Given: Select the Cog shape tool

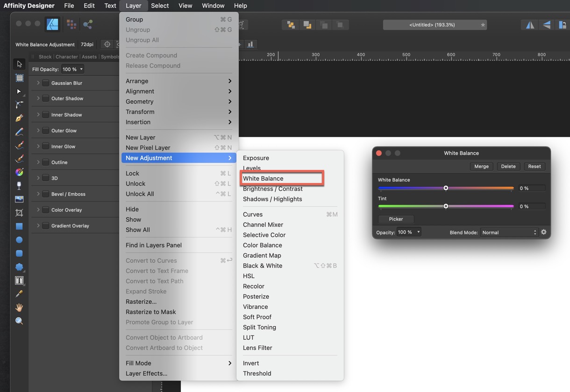Looking at the screenshot, I should point(19,267).
